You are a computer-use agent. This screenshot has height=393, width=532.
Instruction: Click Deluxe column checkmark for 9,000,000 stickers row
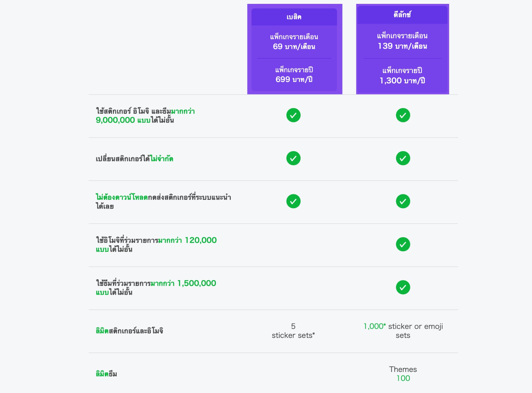coord(403,115)
